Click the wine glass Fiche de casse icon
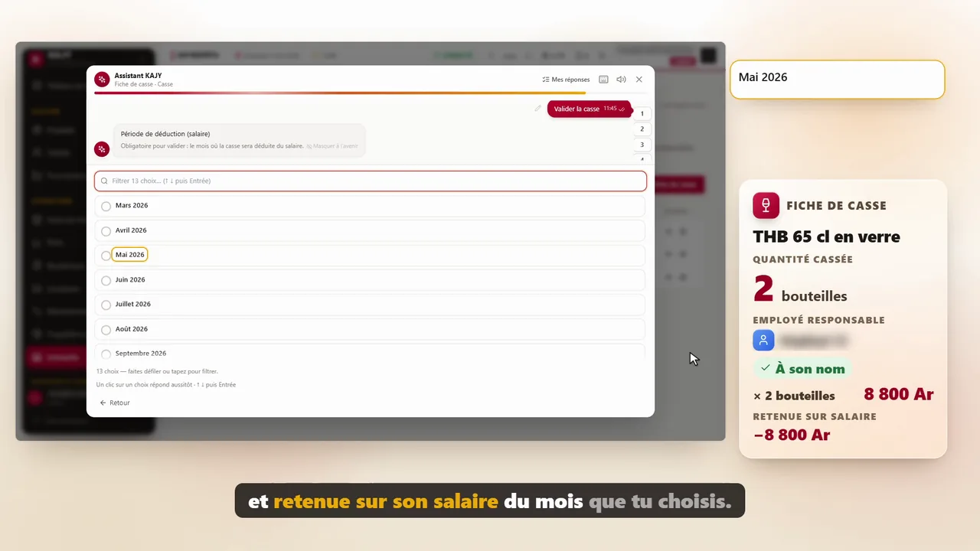 [x=766, y=206]
